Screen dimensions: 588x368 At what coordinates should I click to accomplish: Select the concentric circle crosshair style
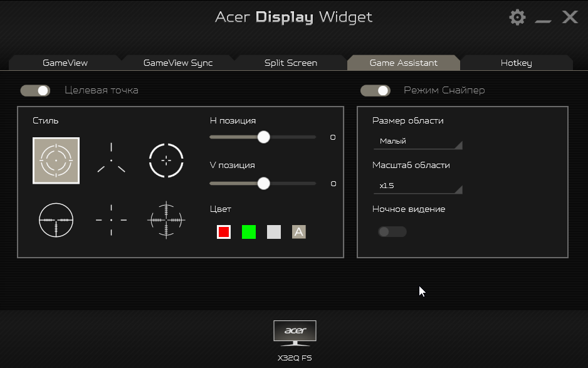pyautogui.click(x=56, y=160)
